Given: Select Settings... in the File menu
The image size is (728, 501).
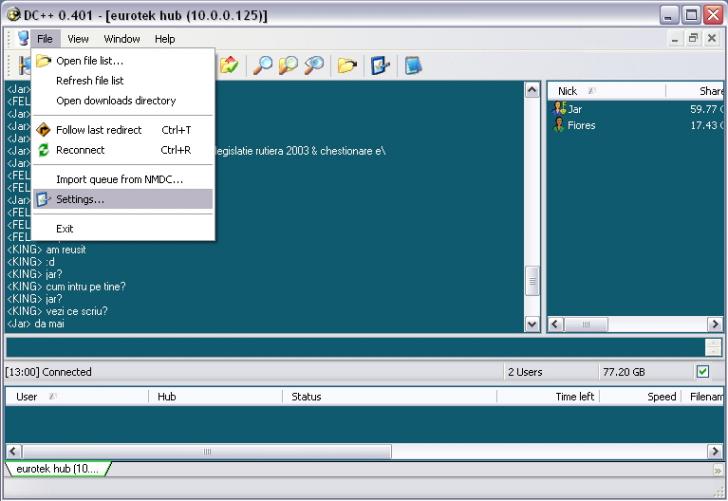Looking at the screenshot, I should 80,199.
